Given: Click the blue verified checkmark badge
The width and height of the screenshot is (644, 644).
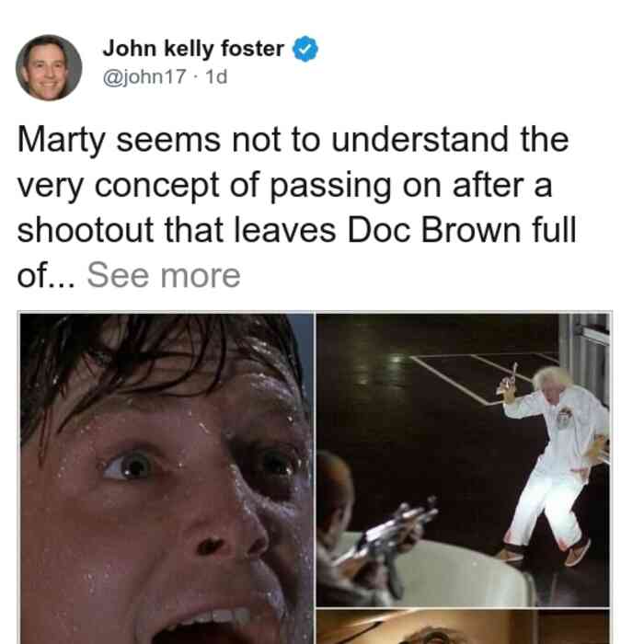Looking at the screenshot, I should coord(305,49).
